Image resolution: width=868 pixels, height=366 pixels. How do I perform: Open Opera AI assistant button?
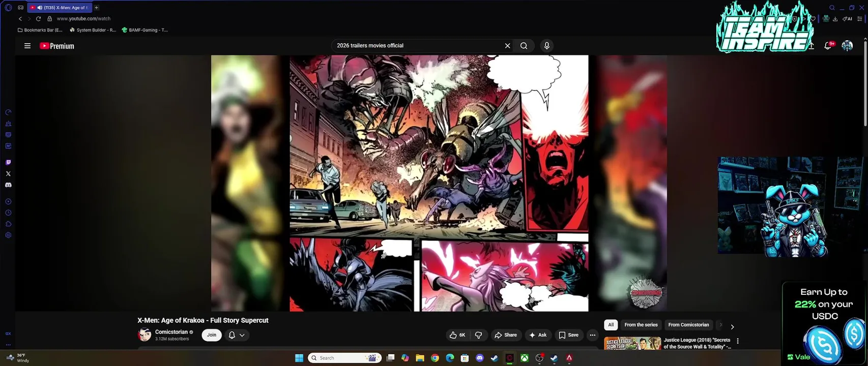pyautogui.click(x=847, y=19)
